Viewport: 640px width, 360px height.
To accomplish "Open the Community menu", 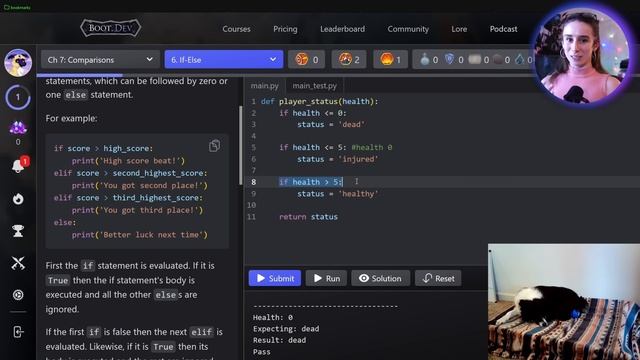I will (x=408, y=29).
